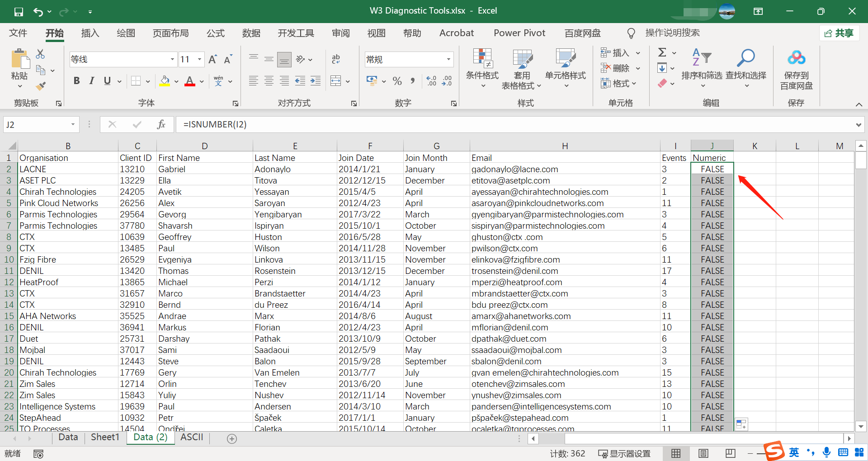This screenshot has width=868, height=461.
Task: Open the borders dropdown arrow
Action: click(148, 81)
